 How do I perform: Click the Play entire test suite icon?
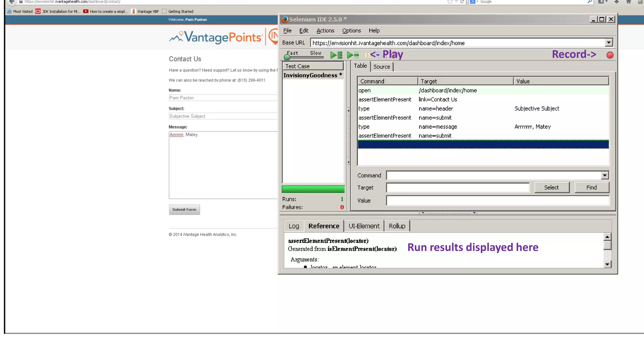point(336,55)
